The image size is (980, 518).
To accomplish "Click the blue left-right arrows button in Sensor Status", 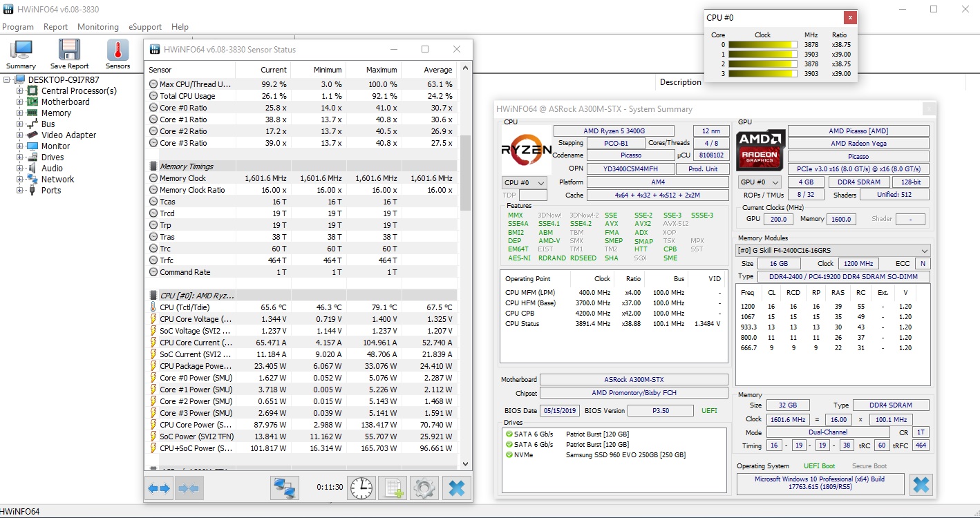I will click(x=159, y=488).
